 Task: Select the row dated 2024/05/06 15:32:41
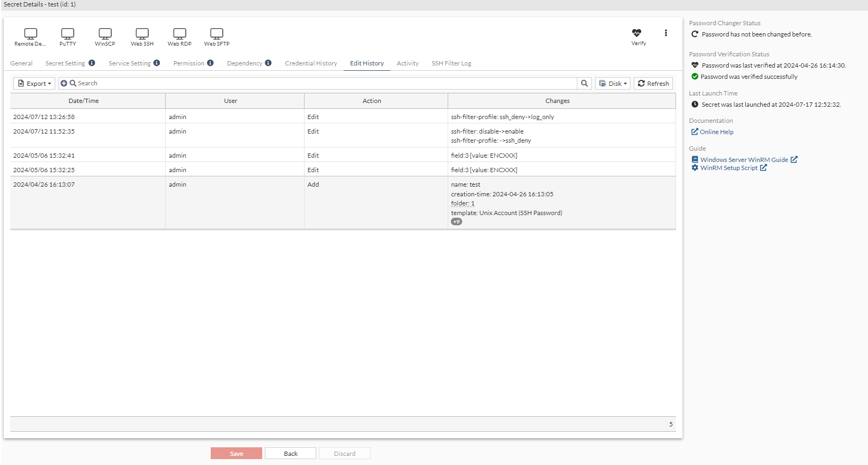pyautogui.click(x=343, y=155)
